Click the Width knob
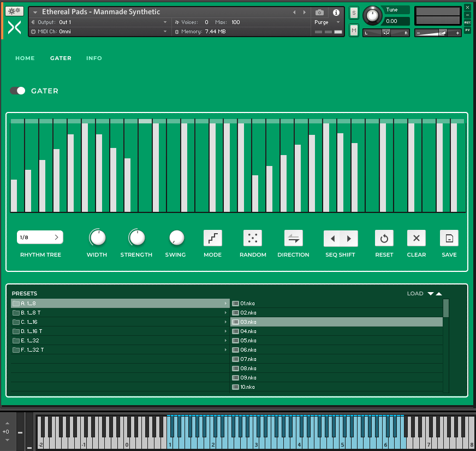 click(98, 238)
